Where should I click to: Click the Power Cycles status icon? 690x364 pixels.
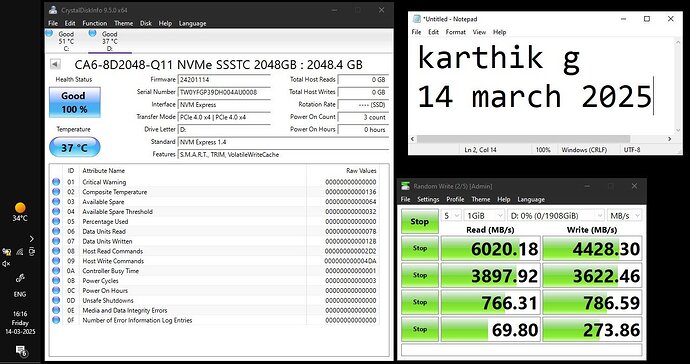pyautogui.click(x=56, y=281)
